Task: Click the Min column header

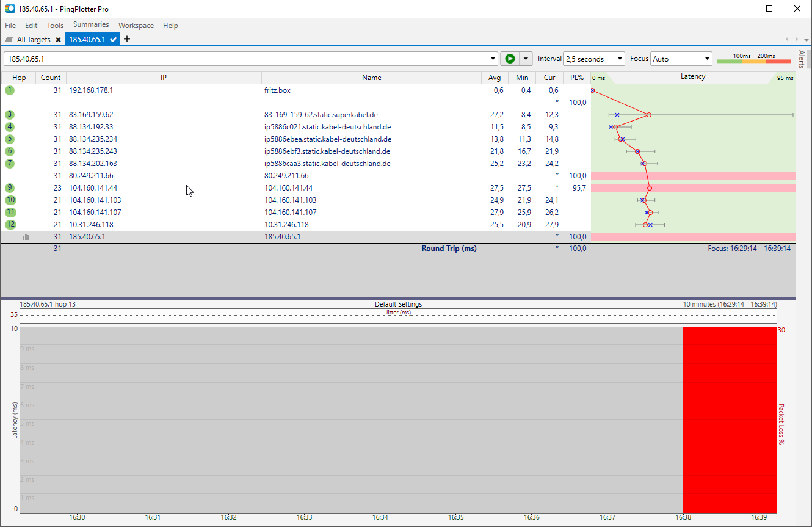Action: click(522, 78)
